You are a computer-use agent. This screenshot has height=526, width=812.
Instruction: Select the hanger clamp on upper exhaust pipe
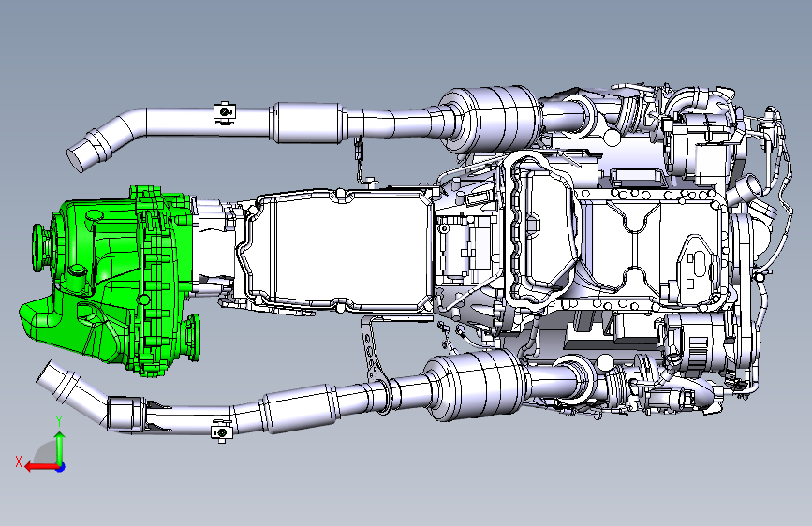point(224,112)
